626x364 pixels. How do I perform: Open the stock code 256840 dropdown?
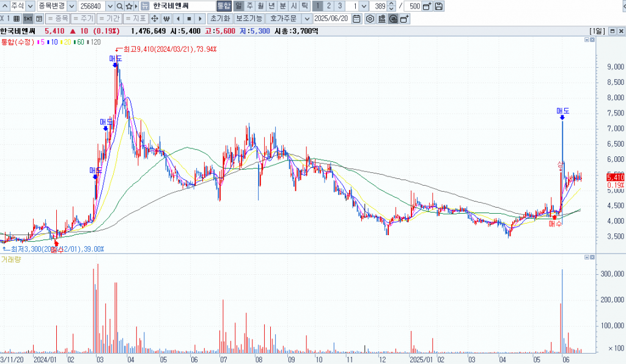pos(109,6)
